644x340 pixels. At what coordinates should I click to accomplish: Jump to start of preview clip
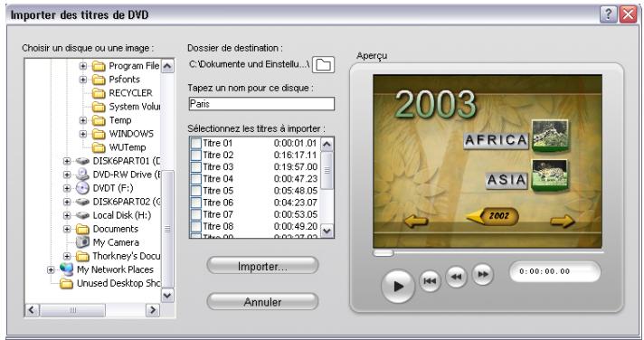coord(430,281)
